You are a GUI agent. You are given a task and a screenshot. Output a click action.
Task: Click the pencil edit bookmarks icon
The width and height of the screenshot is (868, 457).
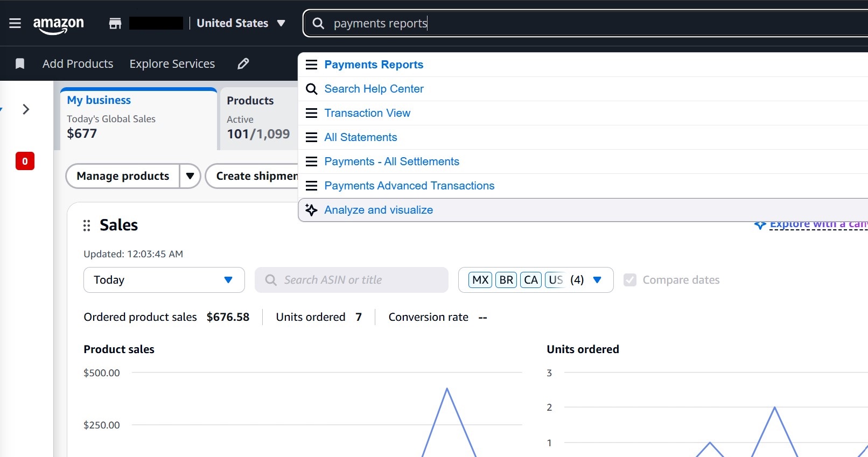point(243,64)
